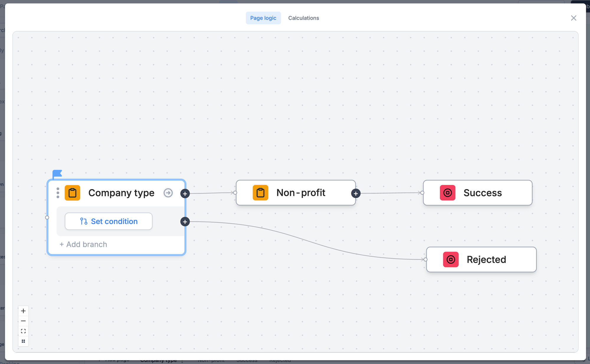590x364 pixels.
Task: Click the plus connector after Non-profit node
Action: [x=356, y=193]
